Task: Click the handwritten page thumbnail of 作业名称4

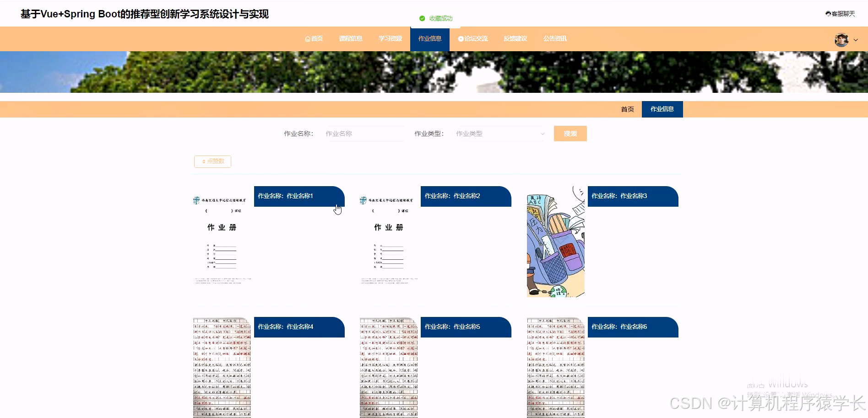Action: (x=221, y=366)
